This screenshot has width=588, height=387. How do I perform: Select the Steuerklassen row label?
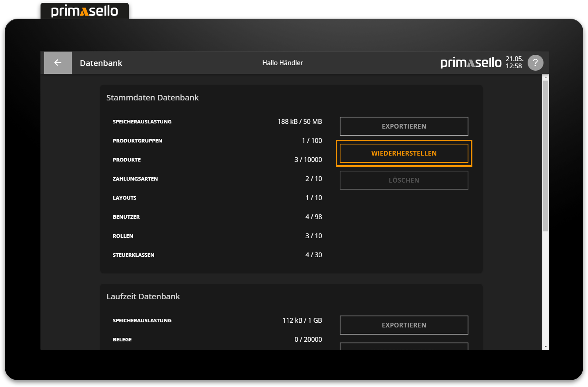click(x=133, y=255)
